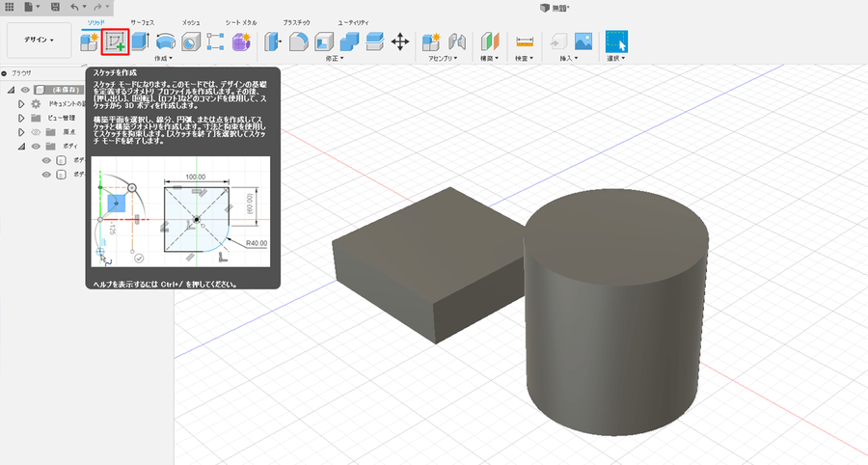
Task: Switch to the サーフェス tab
Action: (x=143, y=23)
